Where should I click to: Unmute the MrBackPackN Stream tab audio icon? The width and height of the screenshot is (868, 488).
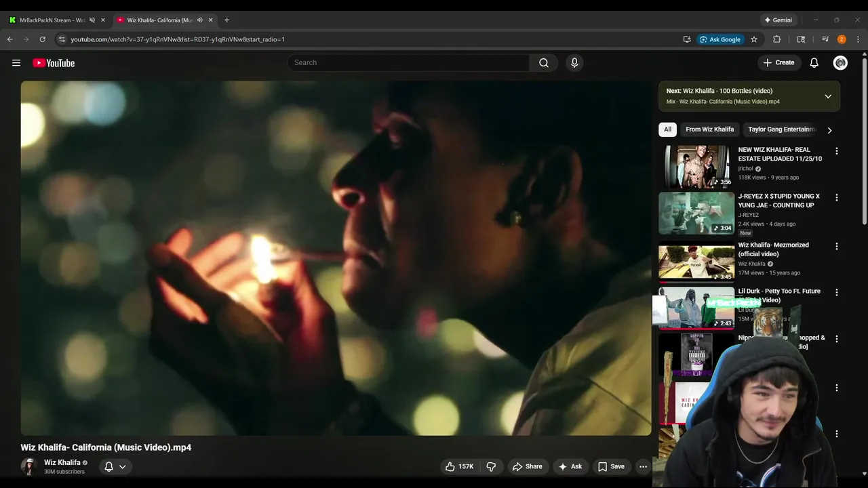92,20
